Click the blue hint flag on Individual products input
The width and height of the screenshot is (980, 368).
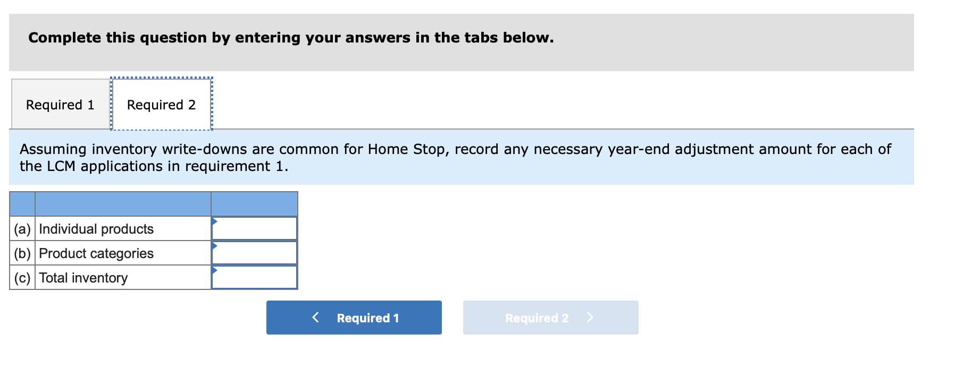point(215,222)
